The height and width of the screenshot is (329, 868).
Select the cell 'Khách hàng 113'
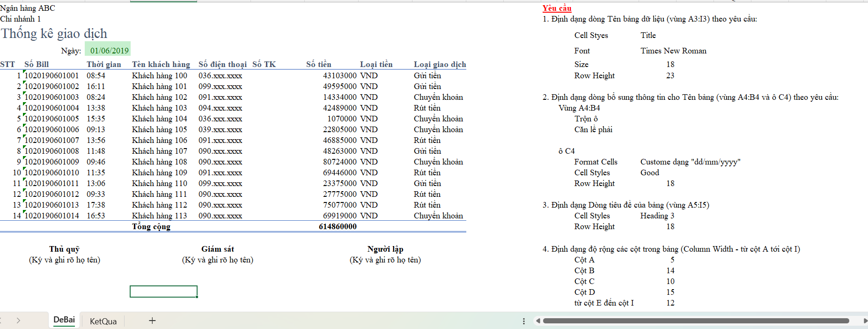[x=160, y=216]
